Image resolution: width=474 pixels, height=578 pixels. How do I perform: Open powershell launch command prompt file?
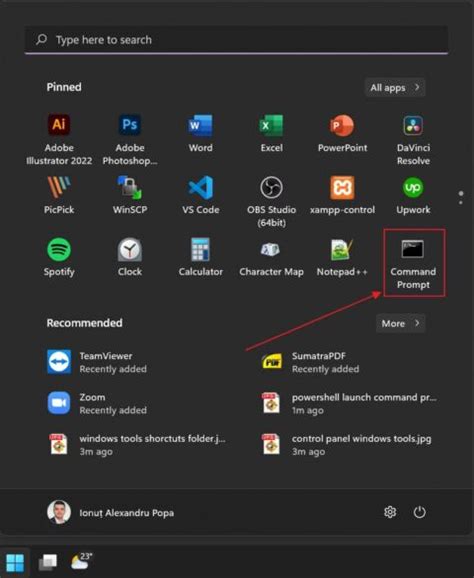[x=349, y=403]
